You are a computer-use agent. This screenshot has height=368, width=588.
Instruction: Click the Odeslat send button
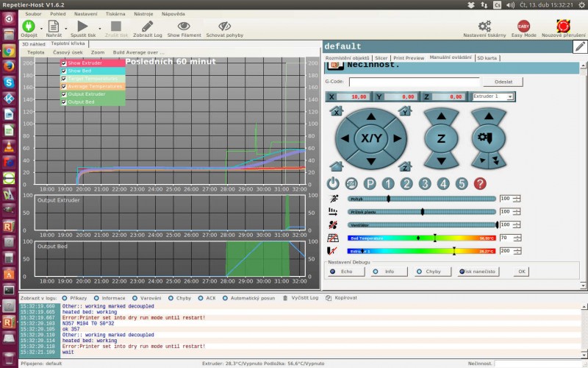tap(504, 82)
